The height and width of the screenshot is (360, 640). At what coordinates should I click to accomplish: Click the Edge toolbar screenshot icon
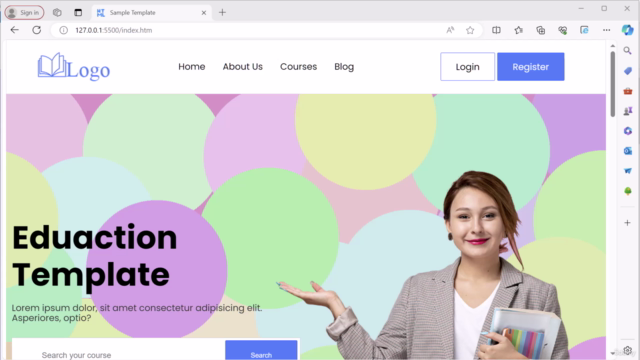[584, 30]
